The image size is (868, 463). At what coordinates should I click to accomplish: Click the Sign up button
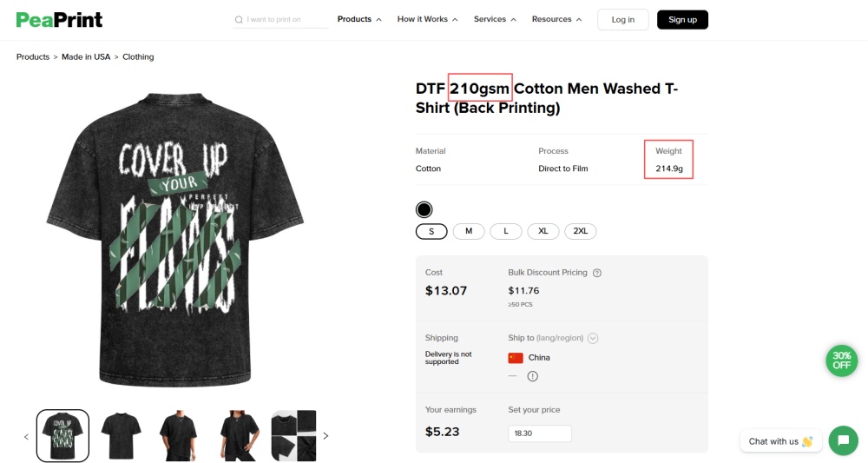click(x=682, y=19)
